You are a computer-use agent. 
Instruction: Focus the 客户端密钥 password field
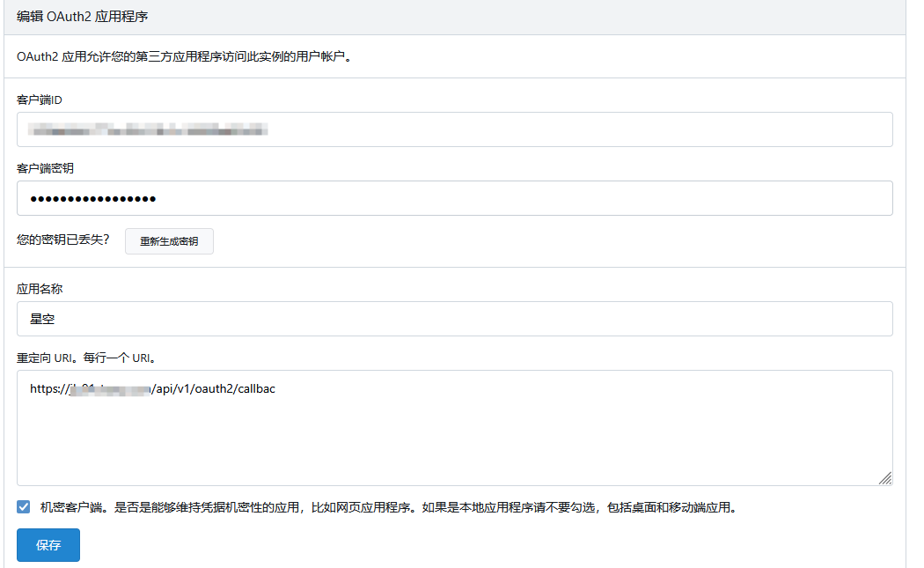point(454,198)
